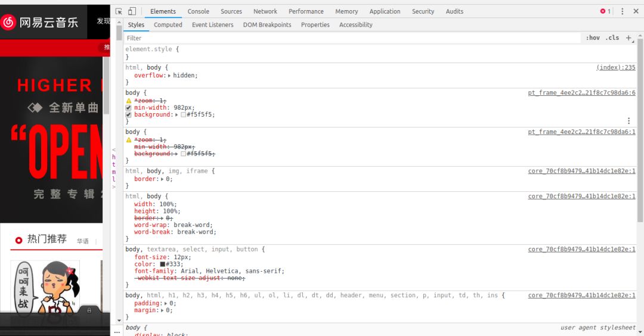The width and height of the screenshot is (644, 336).
Task: Expand overflow: hidden shorthand arrow
Action: point(169,76)
